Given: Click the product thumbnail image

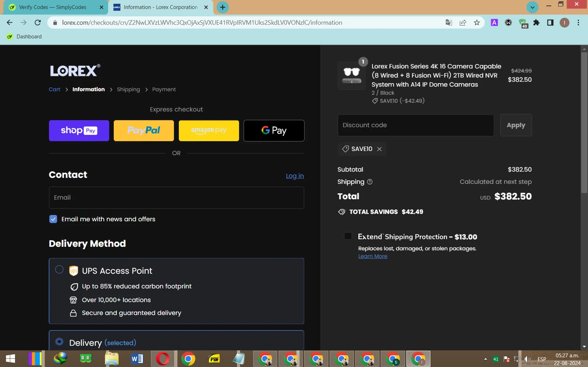Looking at the screenshot, I should click(352, 75).
